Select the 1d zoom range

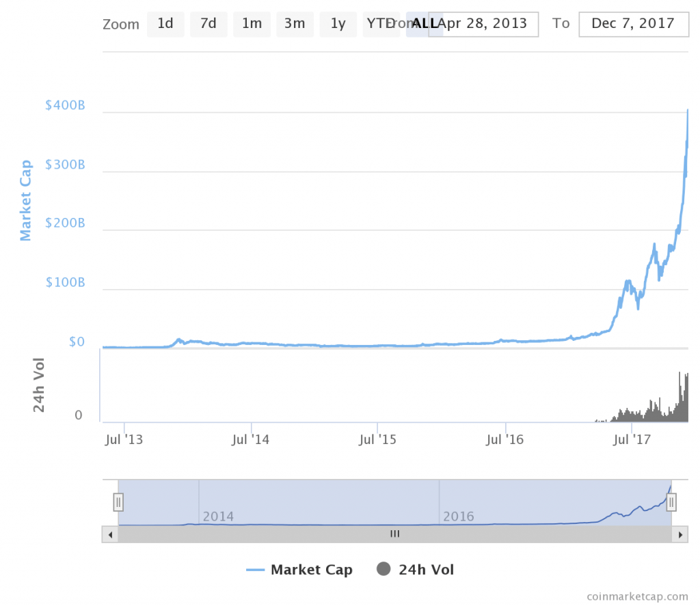point(165,24)
